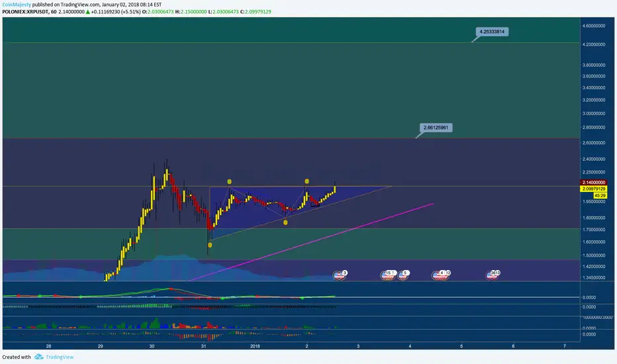Viewport: 617px width, 364px height.
Task: Open the CoinMajesty author profile link
Action: pyautogui.click(x=17, y=5)
